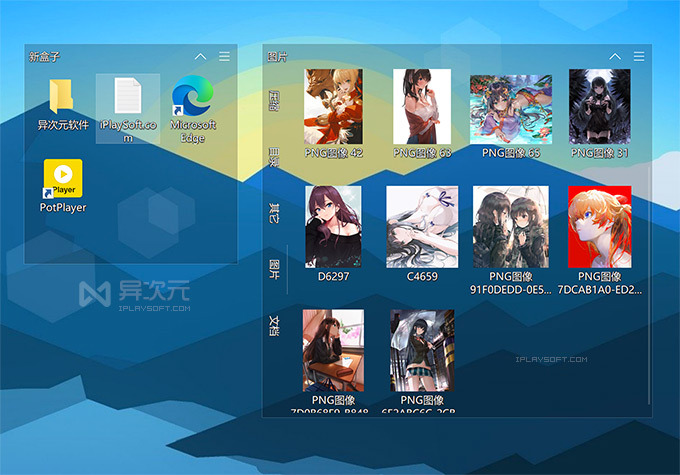This screenshot has width=680, height=475.
Task: Click the PNG图像 42 file name
Action: click(x=333, y=153)
